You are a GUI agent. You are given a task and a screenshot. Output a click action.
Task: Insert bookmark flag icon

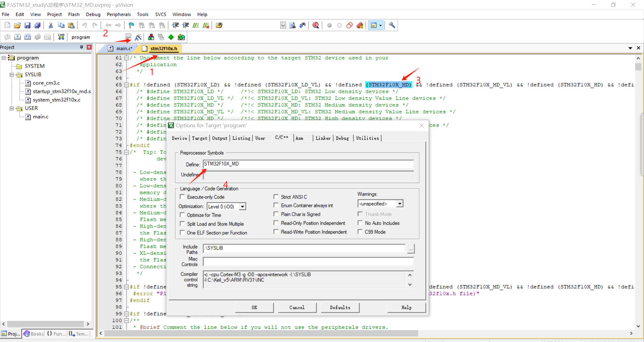(131, 25)
